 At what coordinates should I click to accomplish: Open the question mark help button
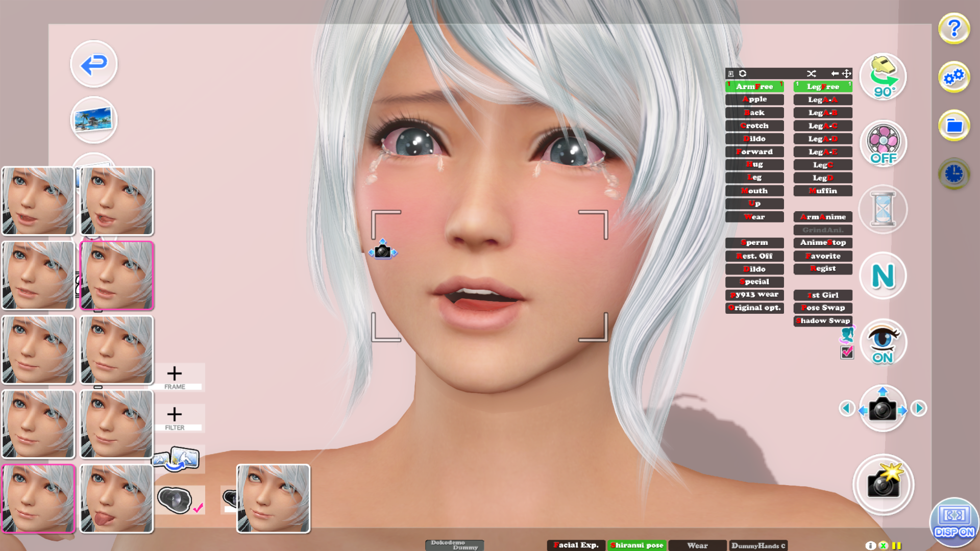[953, 29]
